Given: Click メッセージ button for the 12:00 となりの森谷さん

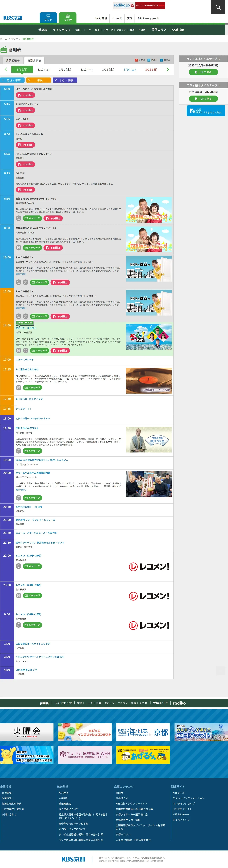Looking at the screenshot, I should 39,316.
